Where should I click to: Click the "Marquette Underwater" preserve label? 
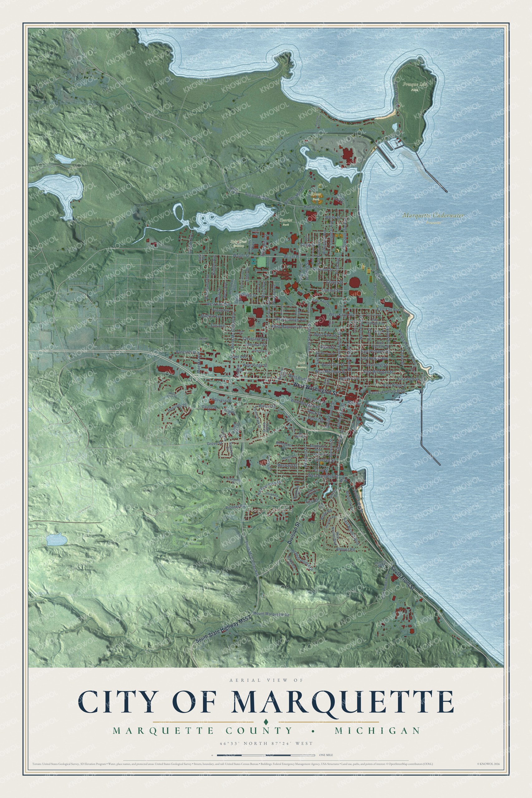[433, 215]
